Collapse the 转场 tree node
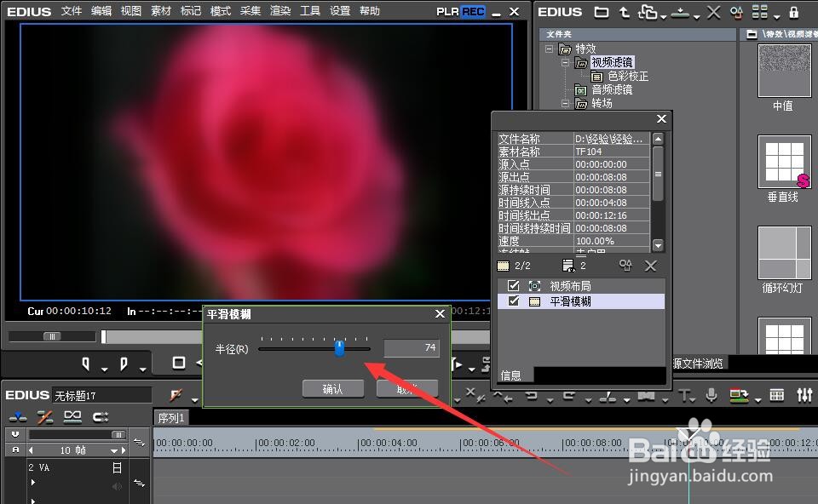This screenshot has height=504, width=818. coord(566,103)
